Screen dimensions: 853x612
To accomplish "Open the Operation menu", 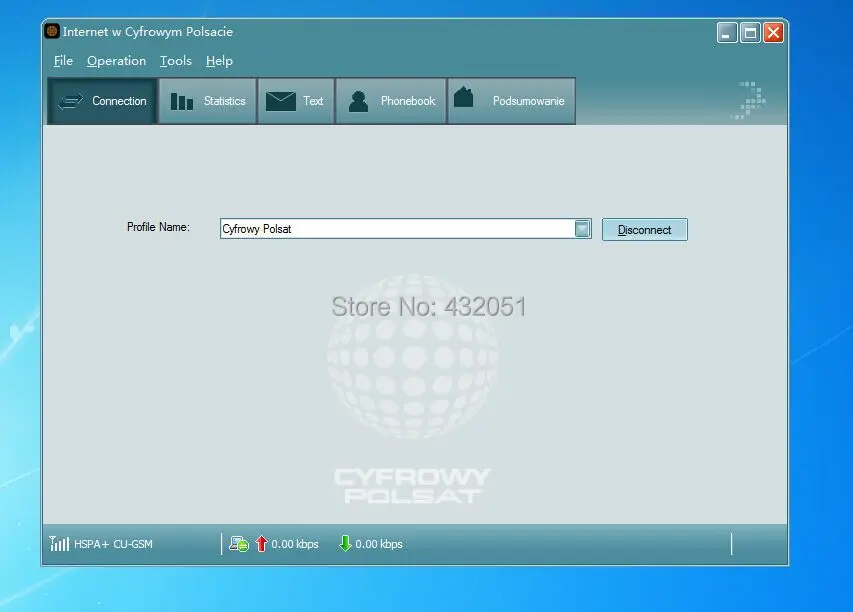I will point(116,61).
